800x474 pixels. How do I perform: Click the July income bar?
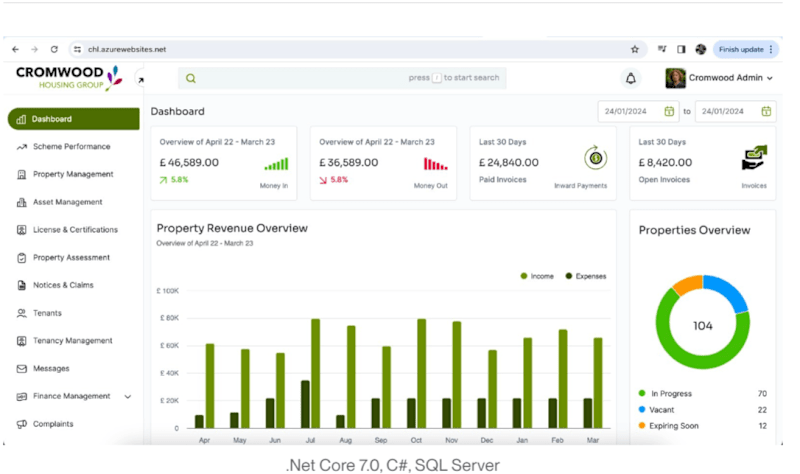(316, 373)
